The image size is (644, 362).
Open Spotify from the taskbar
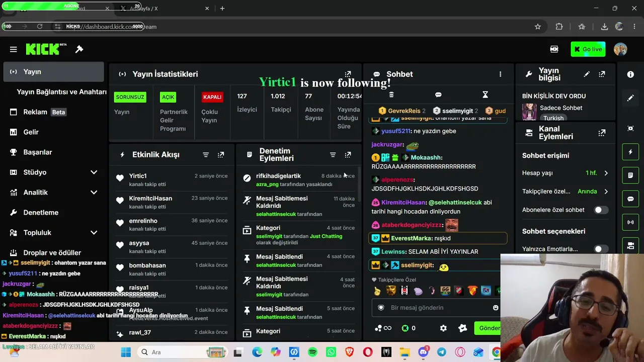pyautogui.click(x=312, y=352)
